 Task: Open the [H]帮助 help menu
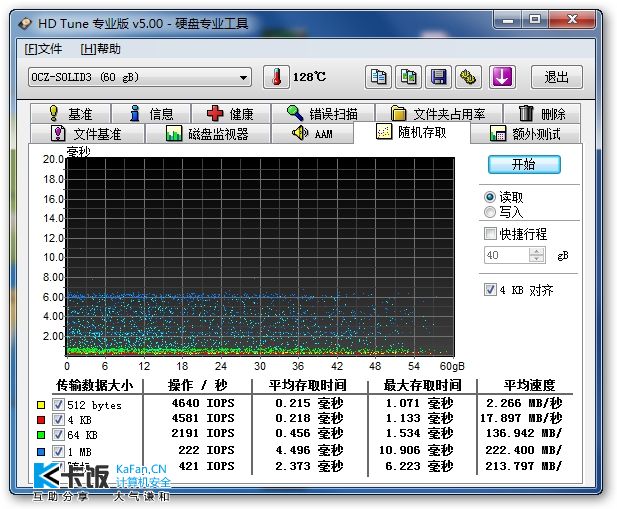click(x=101, y=49)
